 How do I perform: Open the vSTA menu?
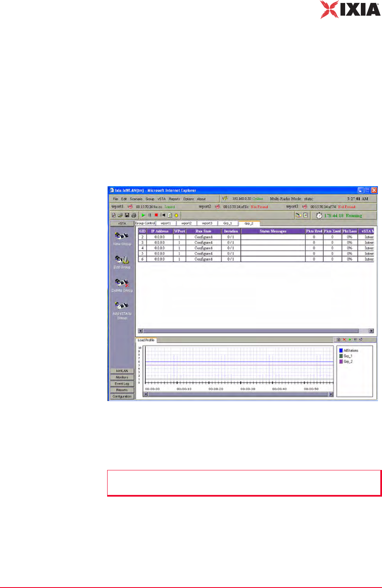(162, 199)
